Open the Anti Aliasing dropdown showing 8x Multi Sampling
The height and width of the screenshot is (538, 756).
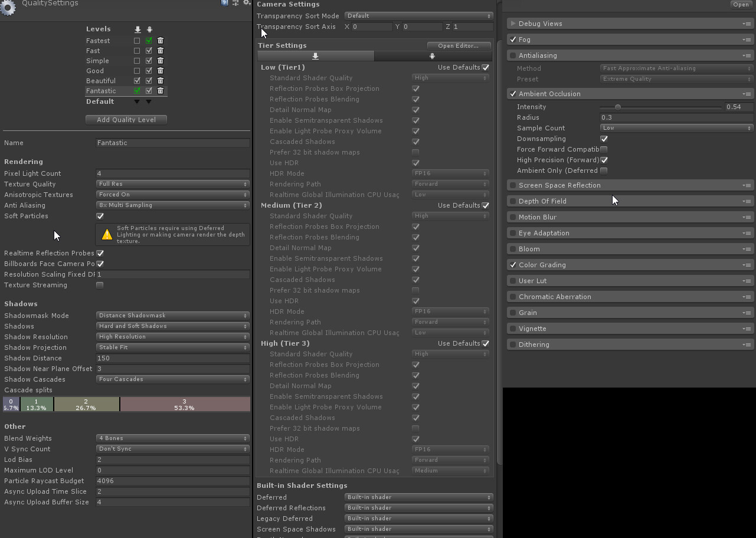[172, 205]
